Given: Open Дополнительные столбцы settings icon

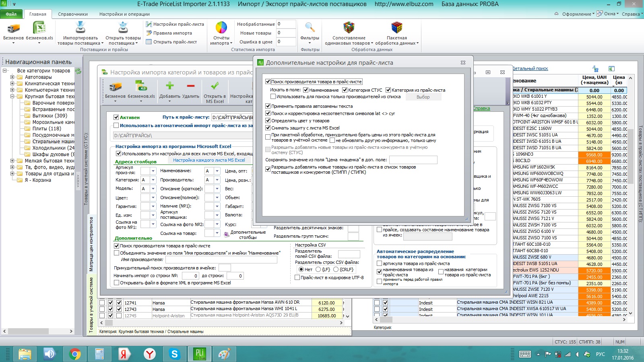Looking at the screenshot, I should click(227, 234).
